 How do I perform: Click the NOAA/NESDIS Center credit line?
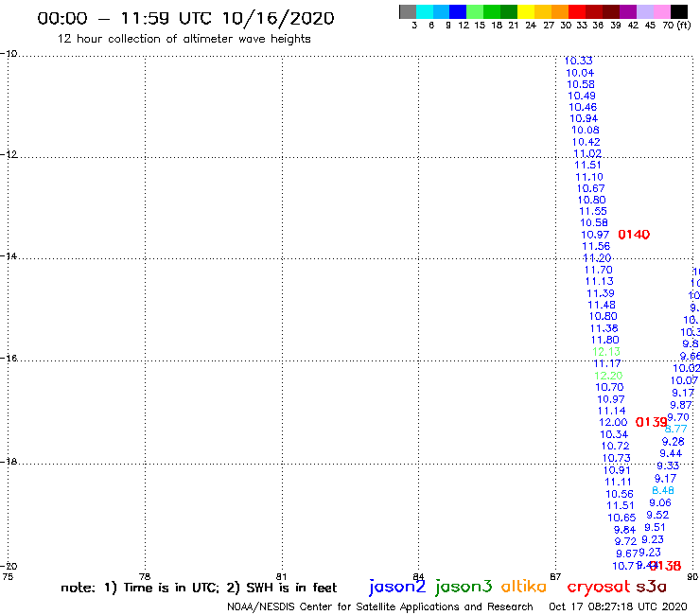380,606
